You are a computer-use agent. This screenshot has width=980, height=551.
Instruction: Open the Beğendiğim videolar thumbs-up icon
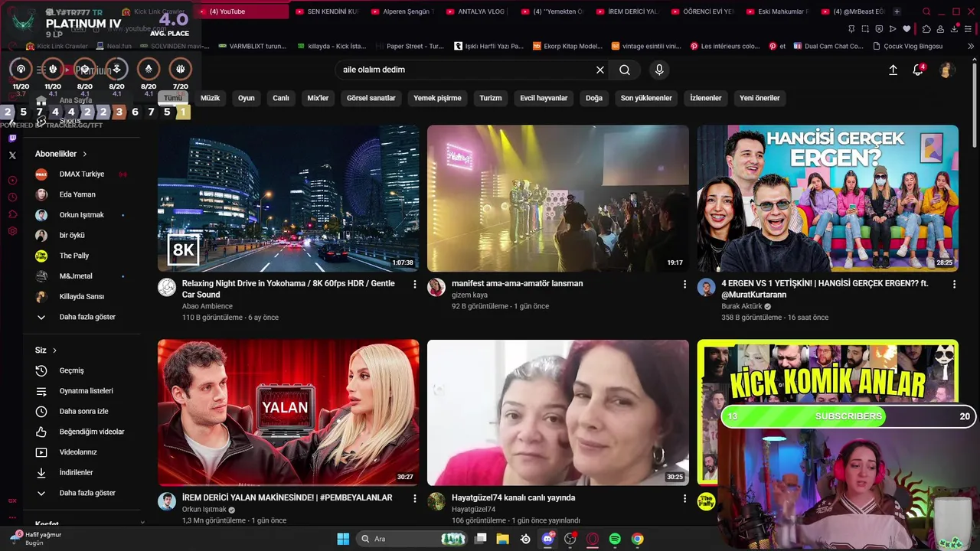tap(41, 432)
